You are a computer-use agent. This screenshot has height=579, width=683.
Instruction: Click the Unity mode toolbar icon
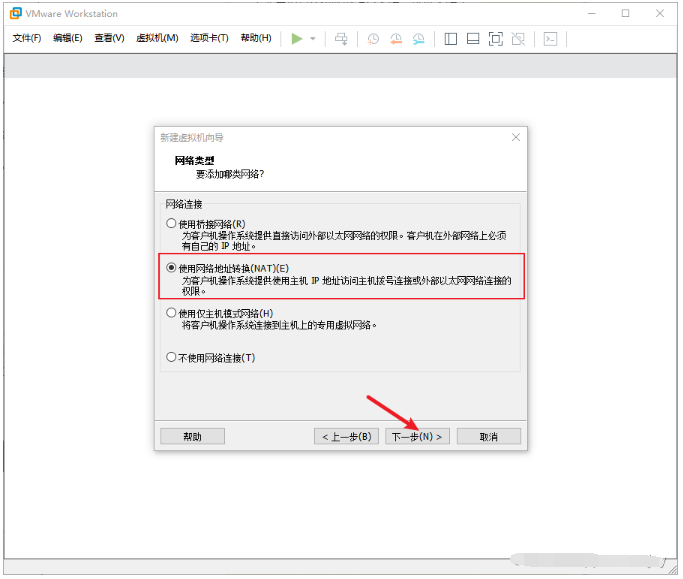tap(518, 39)
